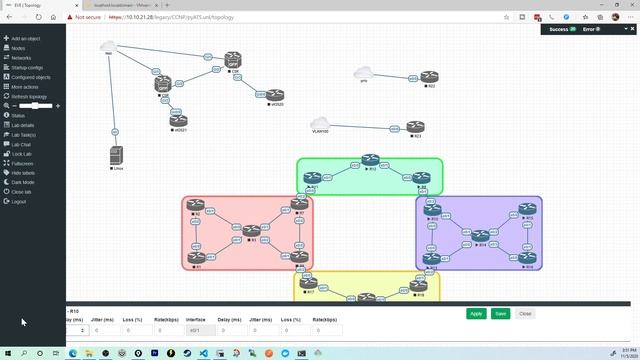Toggle Hide labels in sidebar
Viewport: 640px width, 360px height.
click(x=19, y=173)
